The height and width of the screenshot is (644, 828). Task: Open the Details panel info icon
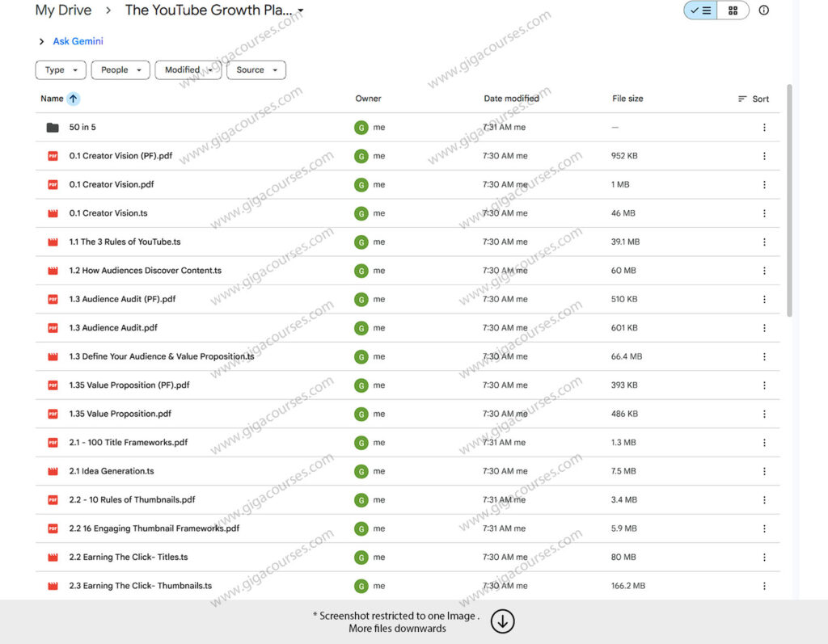tap(763, 11)
